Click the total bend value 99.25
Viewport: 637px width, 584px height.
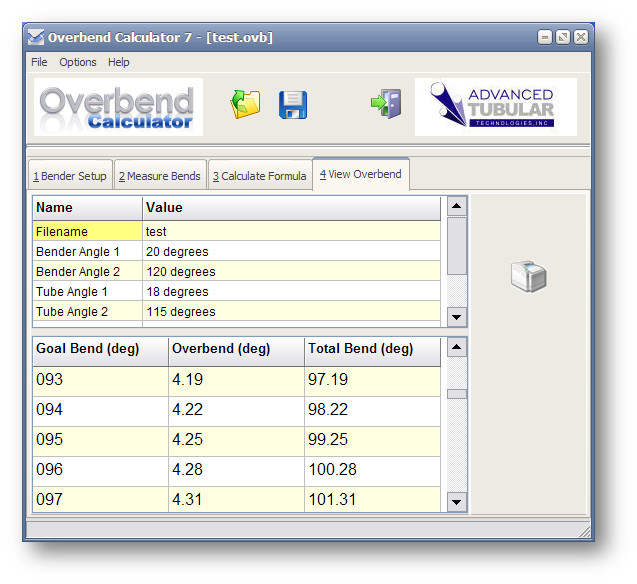373,441
